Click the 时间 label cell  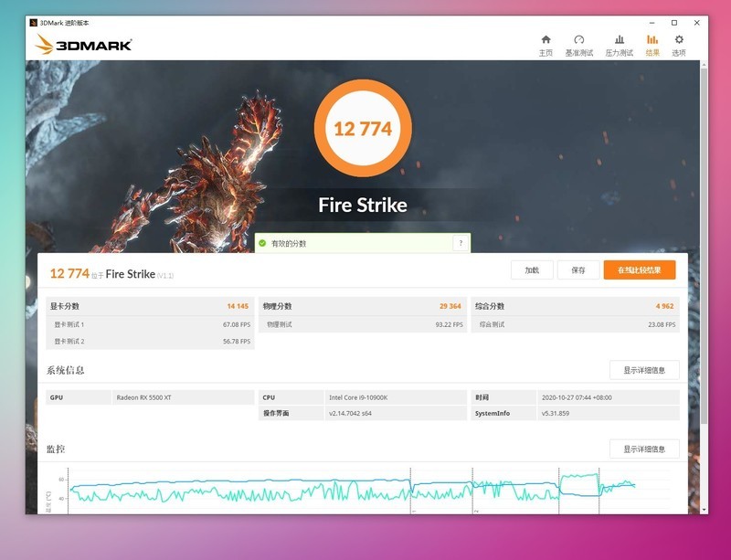(503, 397)
